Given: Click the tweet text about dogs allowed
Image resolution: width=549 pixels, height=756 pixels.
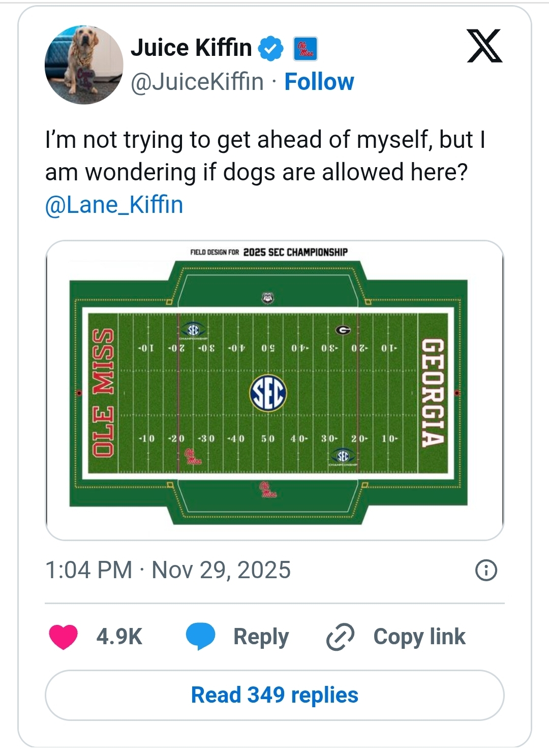Looking at the screenshot, I should (x=264, y=156).
